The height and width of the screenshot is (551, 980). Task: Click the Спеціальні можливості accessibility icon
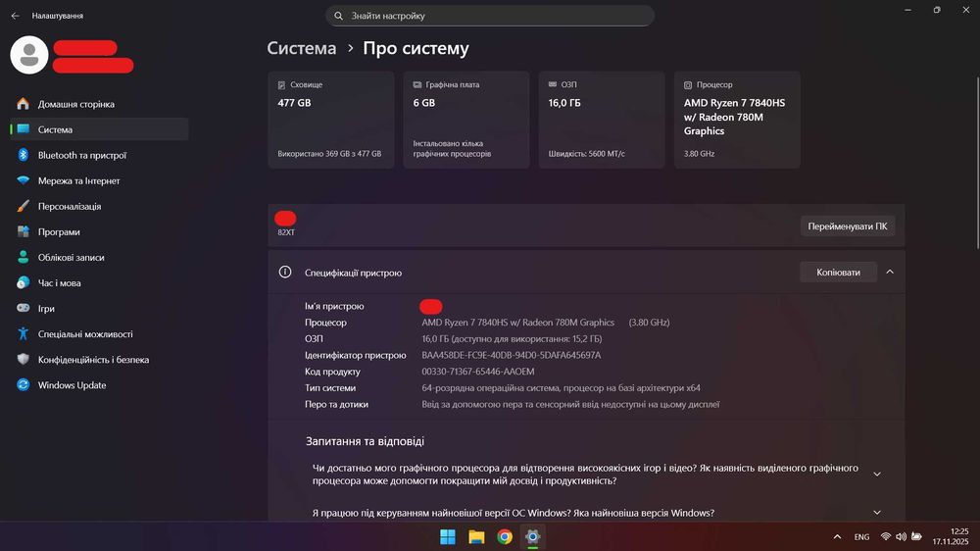coord(24,334)
